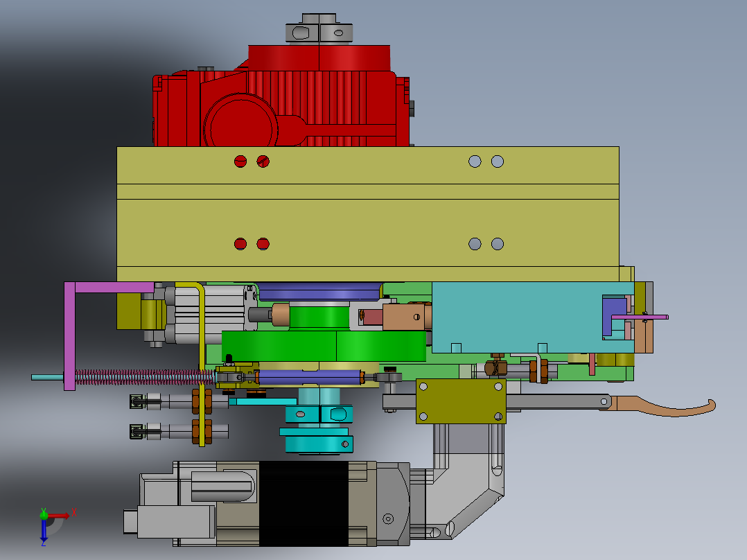Select the thin pink pin at right edge

point(640,317)
